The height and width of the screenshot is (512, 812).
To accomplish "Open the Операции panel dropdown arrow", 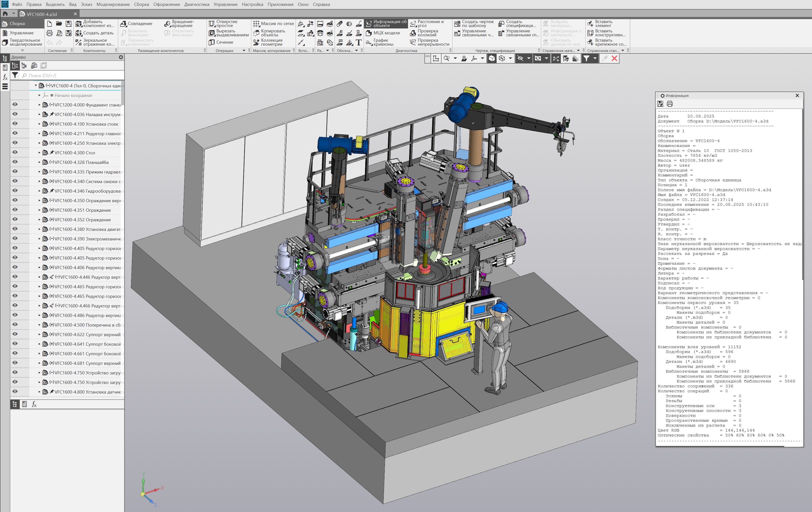I will tap(244, 51).
